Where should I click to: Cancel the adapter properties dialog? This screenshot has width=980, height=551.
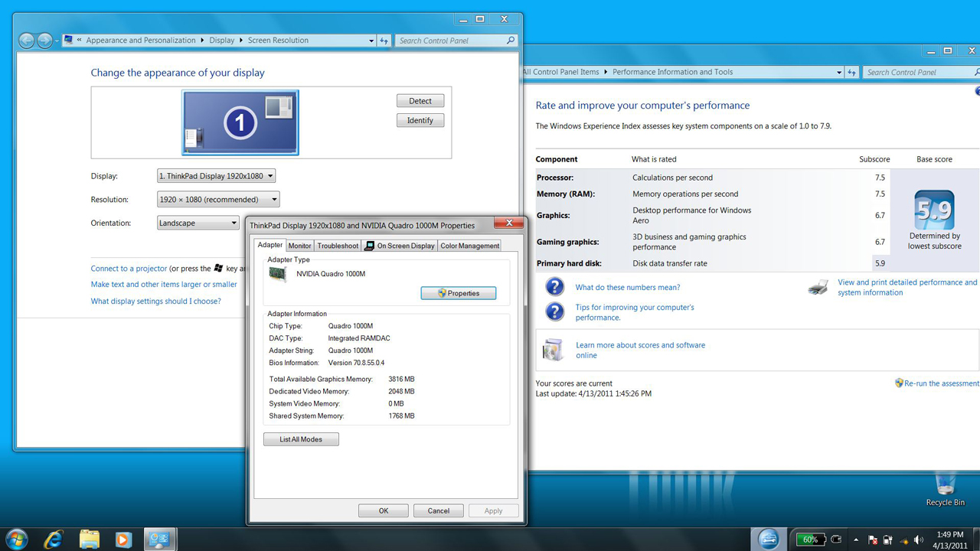pos(439,510)
